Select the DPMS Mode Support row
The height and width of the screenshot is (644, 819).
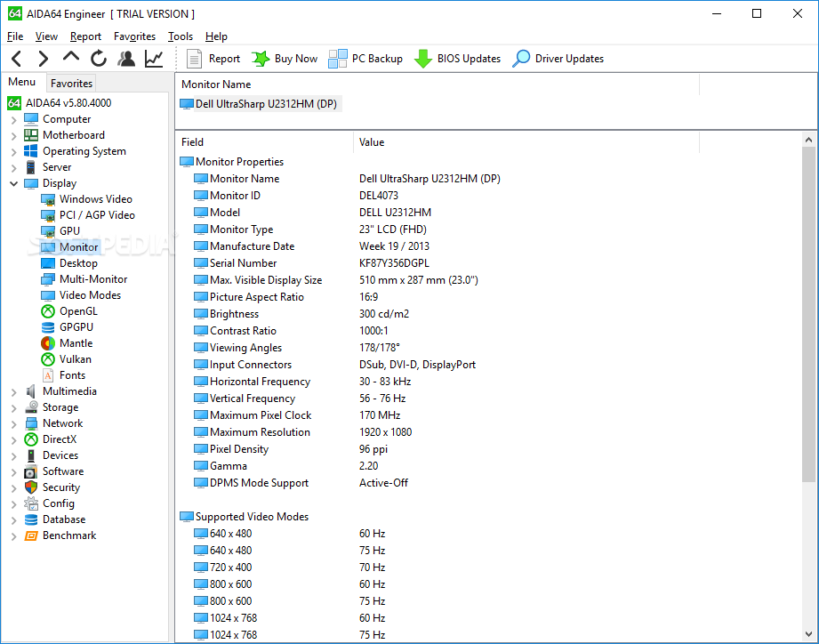[x=488, y=483]
